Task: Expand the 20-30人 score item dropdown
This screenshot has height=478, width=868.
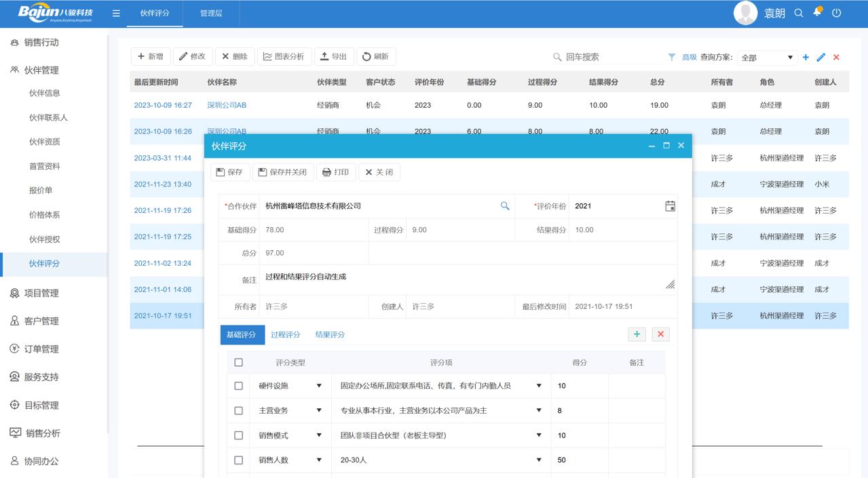Action: click(539, 460)
